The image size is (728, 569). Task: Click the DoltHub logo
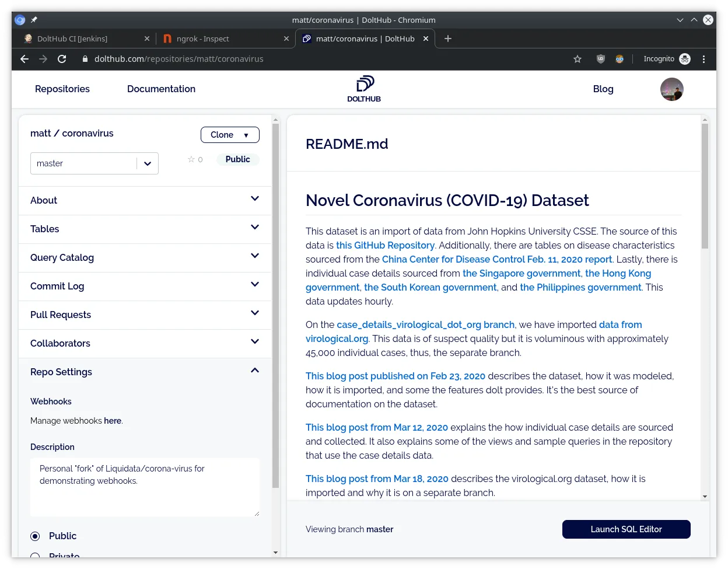click(x=363, y=89)
